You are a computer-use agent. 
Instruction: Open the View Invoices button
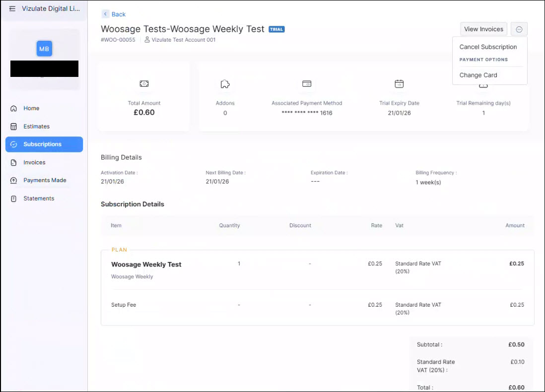pyautogui.click(x=483, y=29)
